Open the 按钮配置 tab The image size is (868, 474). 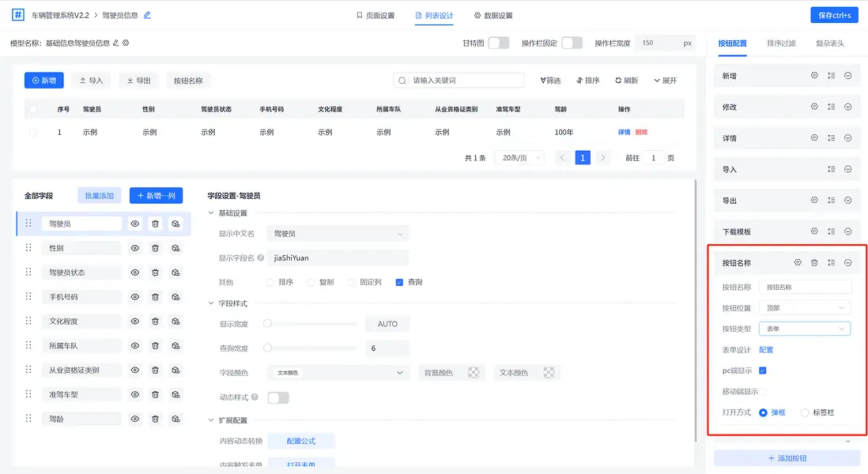[732, 43]
